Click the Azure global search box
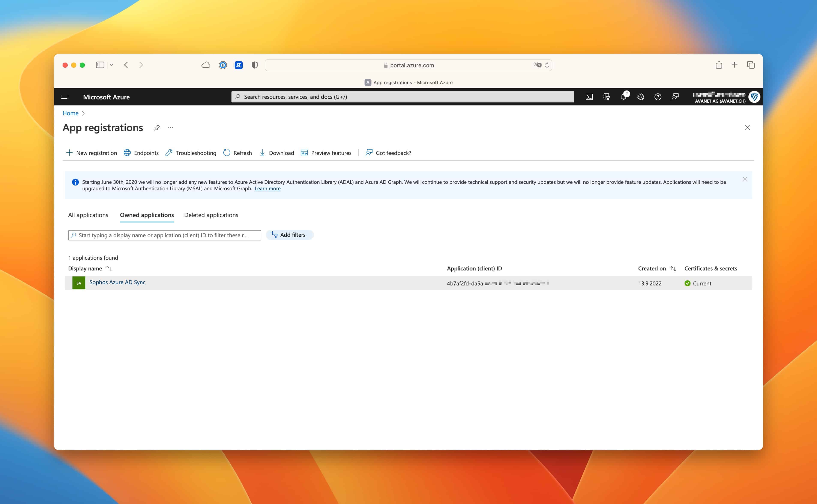Image resolution: width=817 pixels, height=504 pixels. click(403, 97)
